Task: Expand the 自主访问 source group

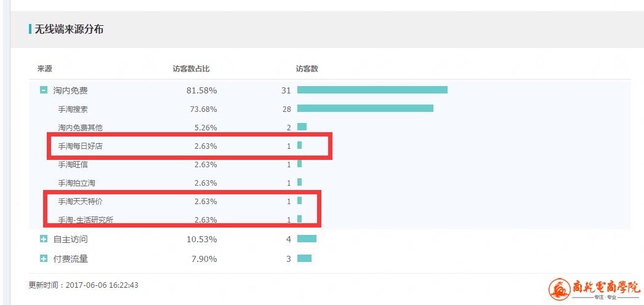Action: pos(44,239)
